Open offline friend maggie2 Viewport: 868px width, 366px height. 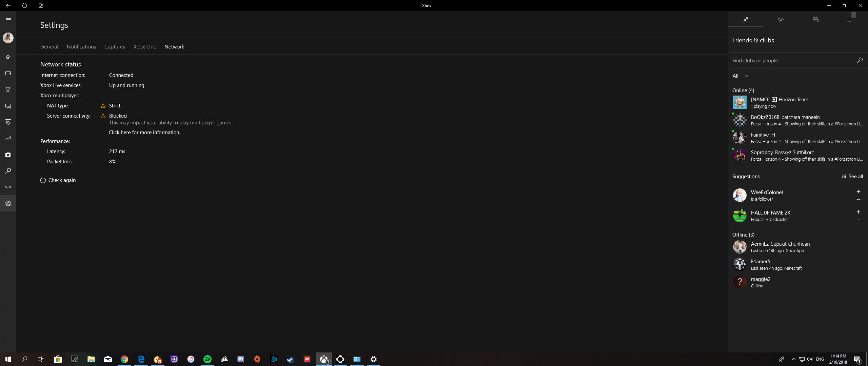pos(798,282)
